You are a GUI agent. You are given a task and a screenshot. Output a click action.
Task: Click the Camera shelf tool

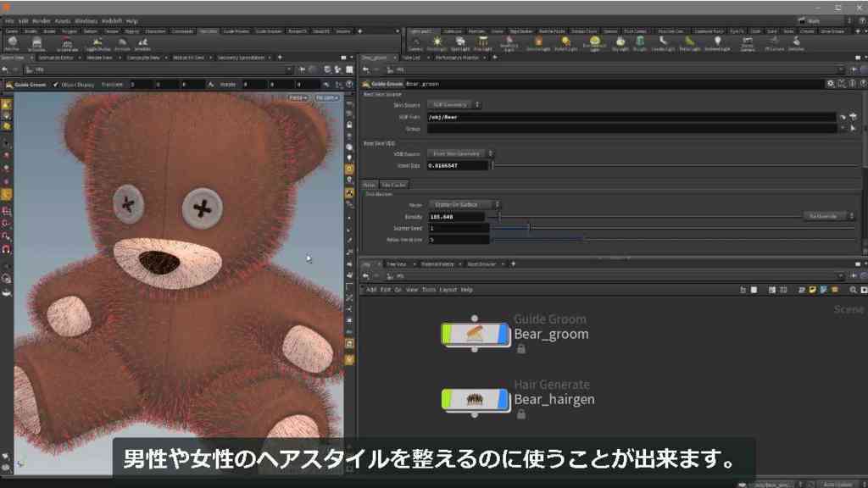click(415, 43)
